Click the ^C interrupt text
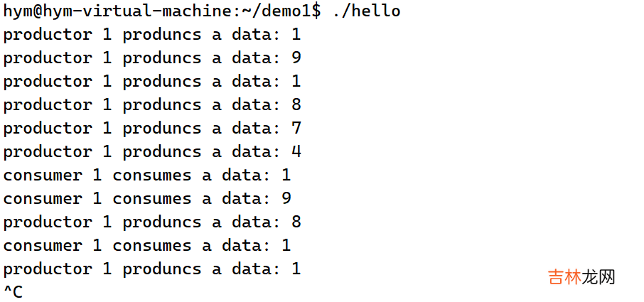This screenshot has height=302, width=644. [x=13, y=292]
